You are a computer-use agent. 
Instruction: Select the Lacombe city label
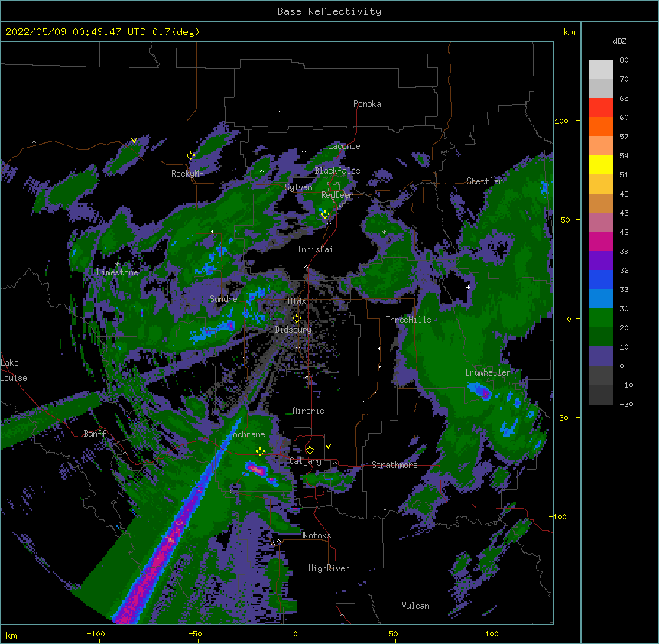pyautogui.click(x=344, y=146)
